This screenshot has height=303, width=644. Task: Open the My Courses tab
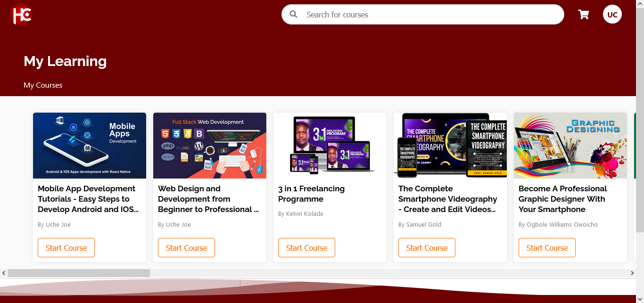(x=43, y=85)
